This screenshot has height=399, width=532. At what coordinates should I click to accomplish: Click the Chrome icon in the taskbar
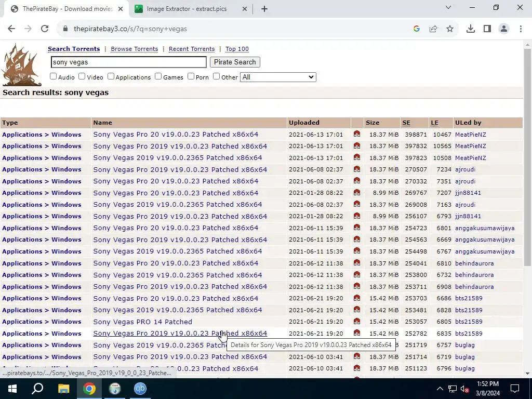point(89,389)
